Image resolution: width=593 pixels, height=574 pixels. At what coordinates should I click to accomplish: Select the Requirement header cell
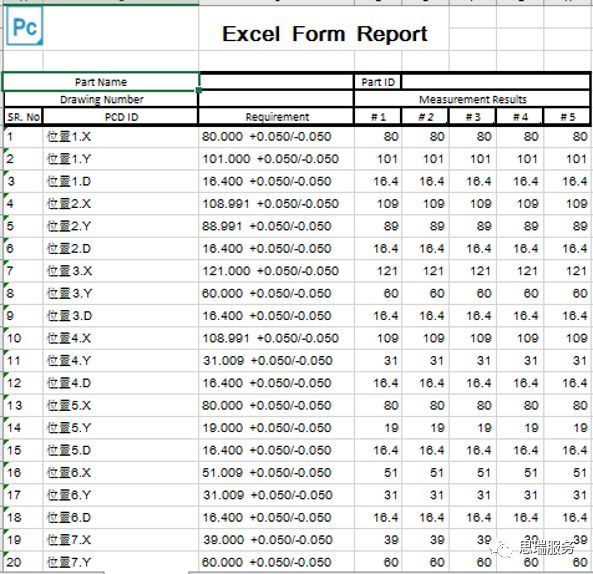(x=276, y=116)
